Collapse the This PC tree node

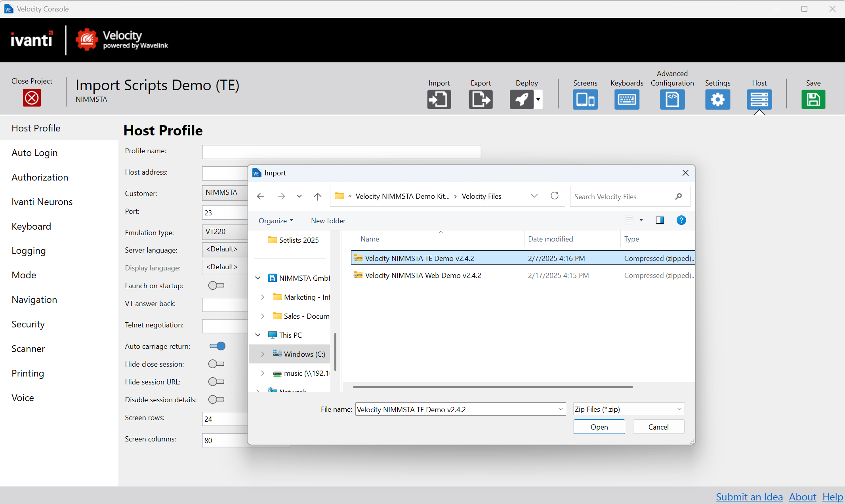tap(258, 335)
